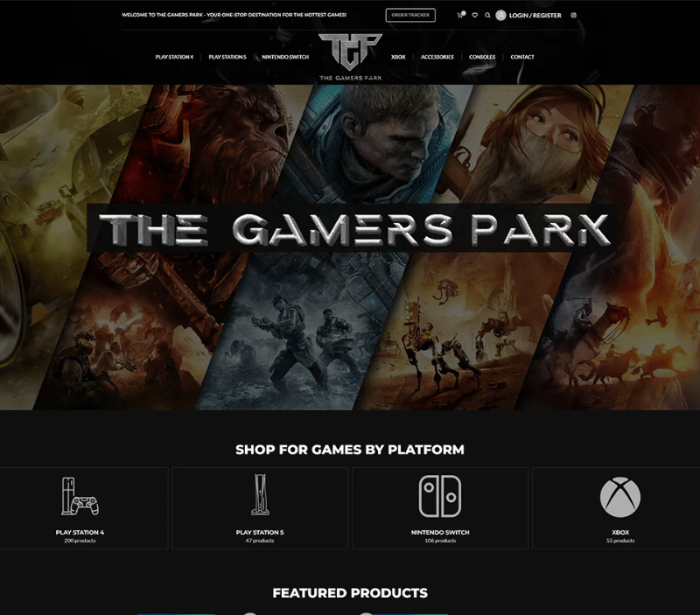Image resolution: width=700 pixels, height=615 pixels.
Task: Open Contact navigation menu item
Action: [522, 57]
